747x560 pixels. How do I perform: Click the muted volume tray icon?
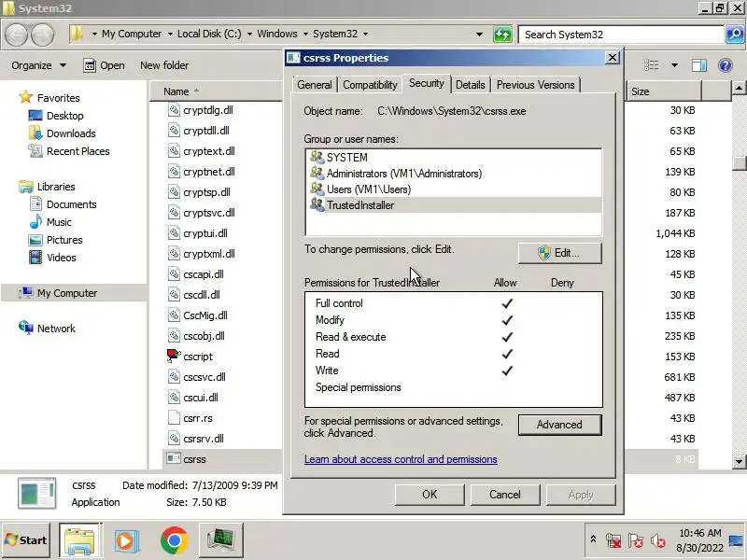click(658, 540)
